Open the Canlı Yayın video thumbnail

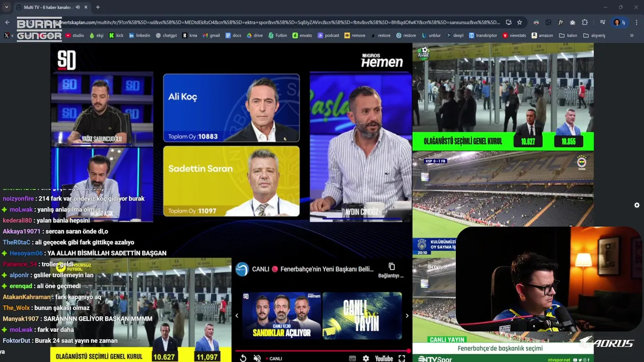(362, 316)
